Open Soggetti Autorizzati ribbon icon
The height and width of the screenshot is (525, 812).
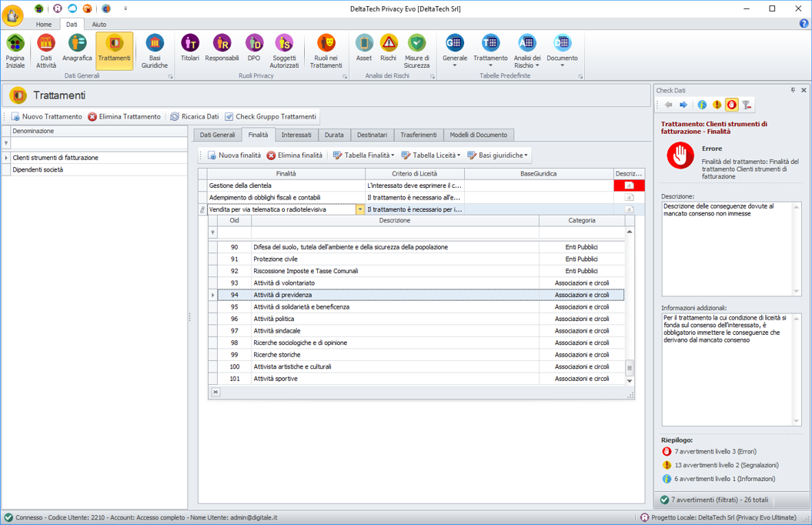[284, 52]
